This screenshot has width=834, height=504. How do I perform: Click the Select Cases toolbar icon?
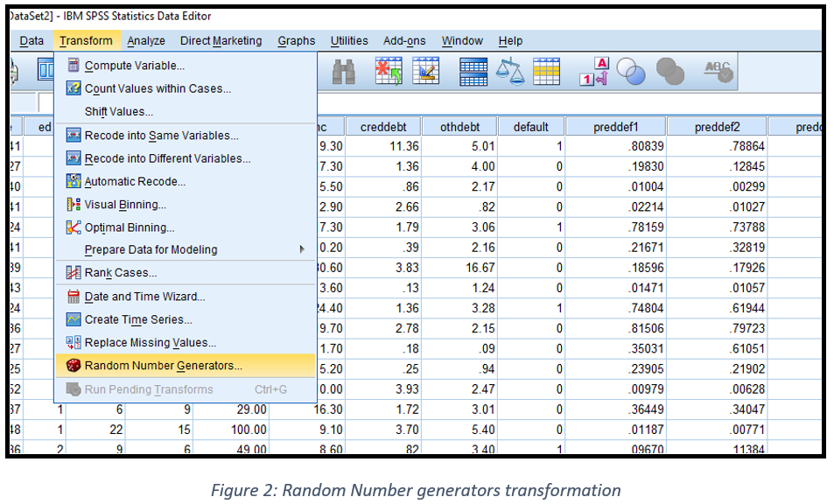pyautogui.click(x=546, y=72)
